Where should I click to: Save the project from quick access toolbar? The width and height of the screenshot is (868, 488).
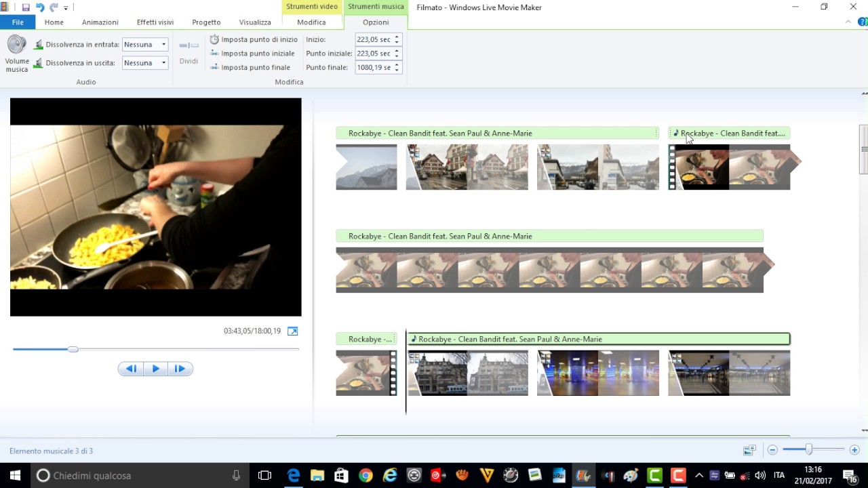(26, 7)
